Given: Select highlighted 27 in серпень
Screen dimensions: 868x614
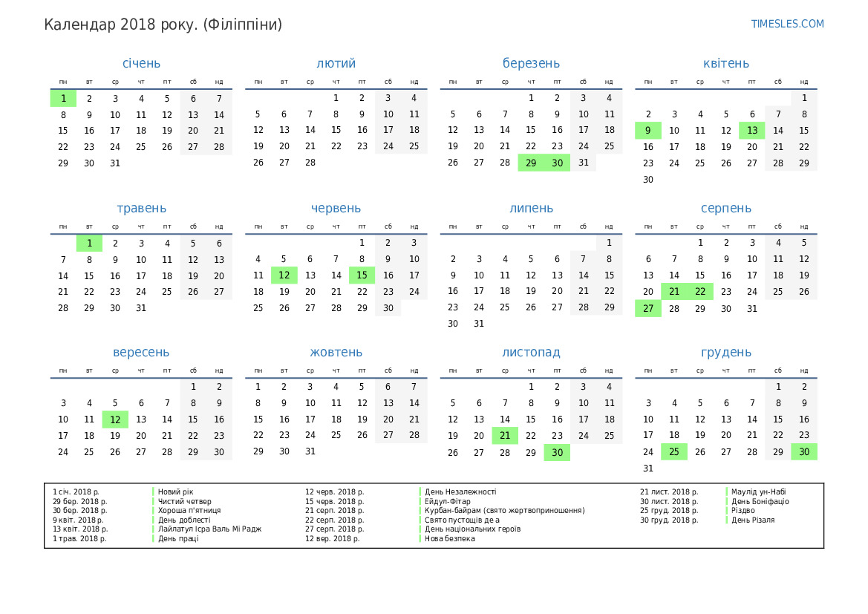Looking at the screenshot, I should click(x=647, y=308).
